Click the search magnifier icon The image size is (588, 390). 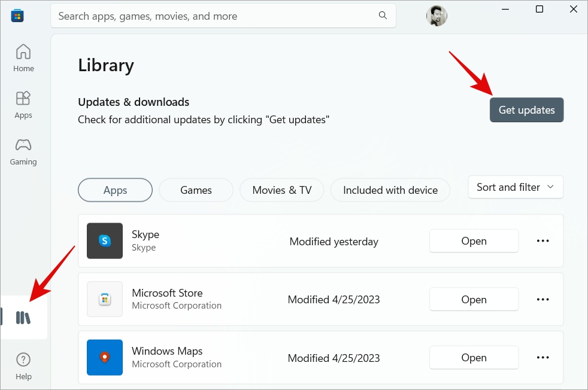tap(383, 16)
